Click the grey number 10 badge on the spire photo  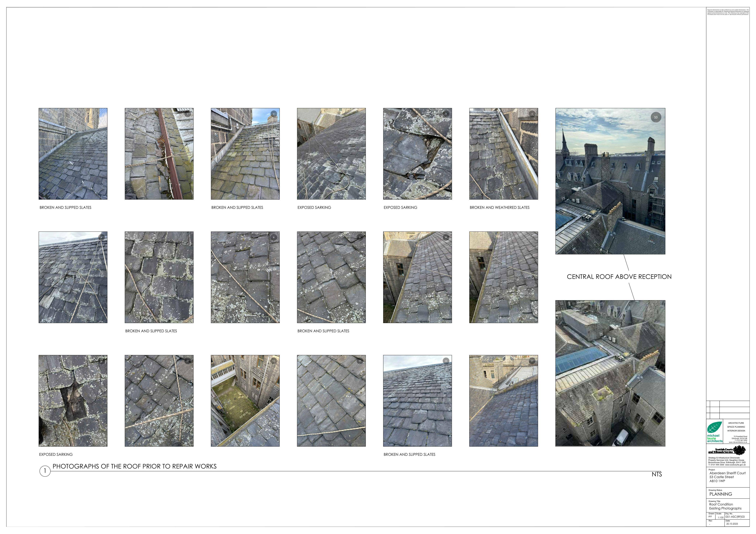pos(656,117)
